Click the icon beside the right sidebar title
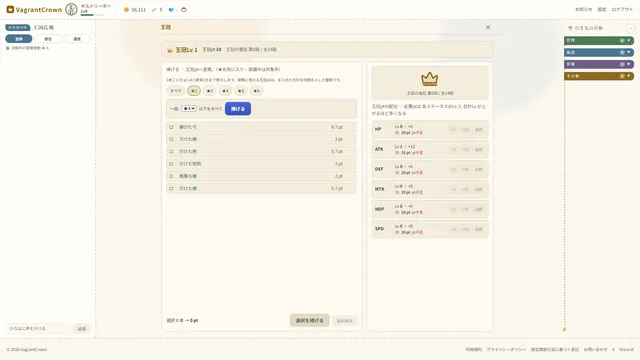640x360 pixels. click(x=570, y=28)
